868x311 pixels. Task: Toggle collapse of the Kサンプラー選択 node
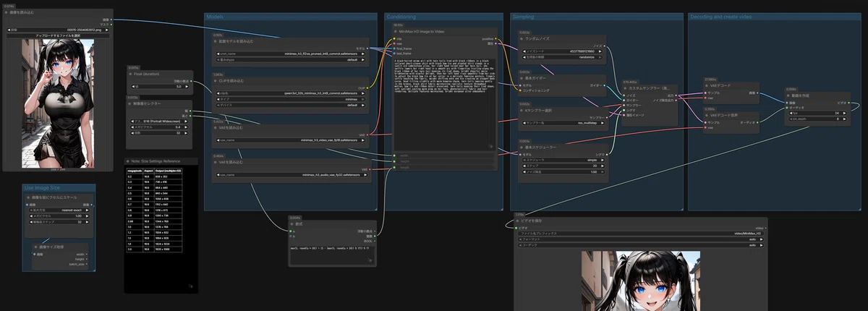[522, 110]
